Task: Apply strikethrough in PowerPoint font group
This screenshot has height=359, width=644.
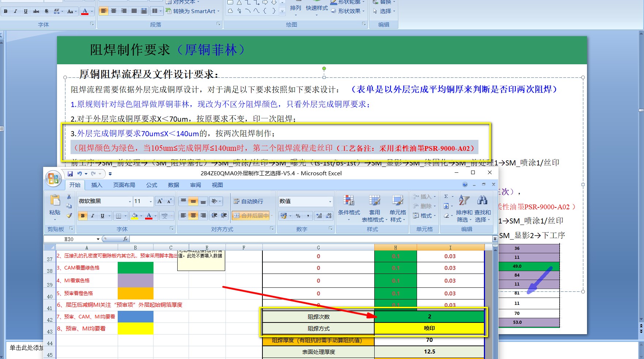Action: point(36,11)
